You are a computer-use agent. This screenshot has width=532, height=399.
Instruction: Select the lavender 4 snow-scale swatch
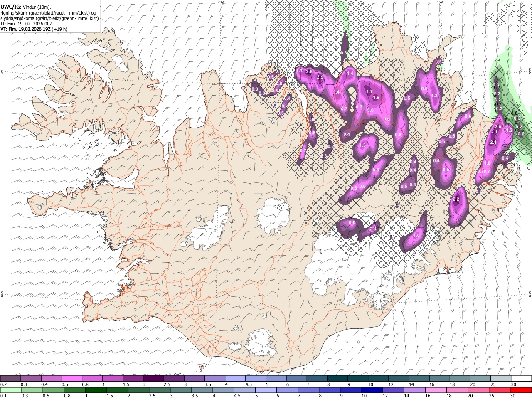pyautogui.click(x=235, y=379)
